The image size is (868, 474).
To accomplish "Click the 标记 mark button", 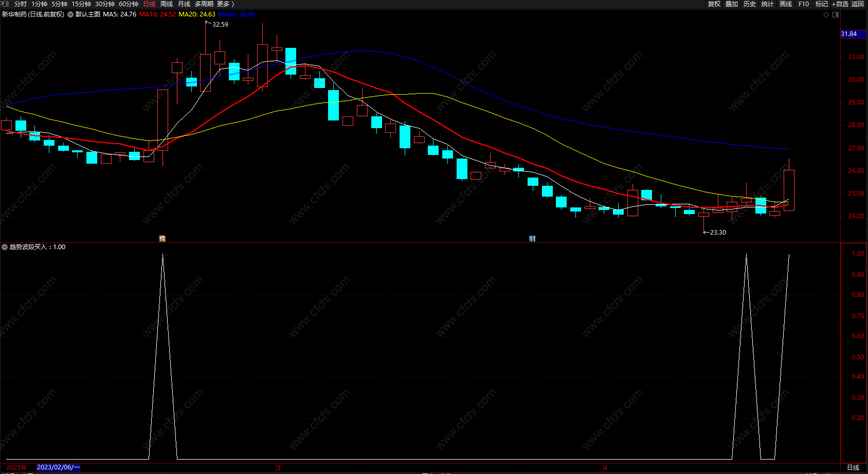I will [822, 4].
